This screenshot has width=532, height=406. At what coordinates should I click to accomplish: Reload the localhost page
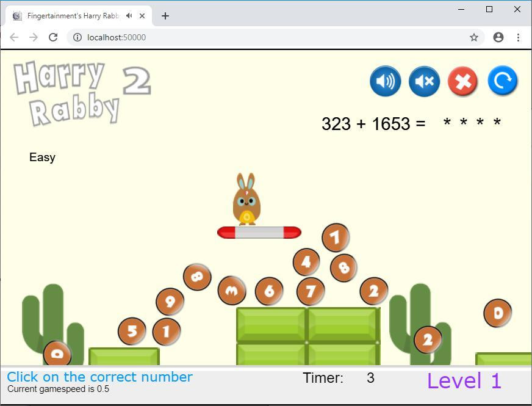(53, 37)
